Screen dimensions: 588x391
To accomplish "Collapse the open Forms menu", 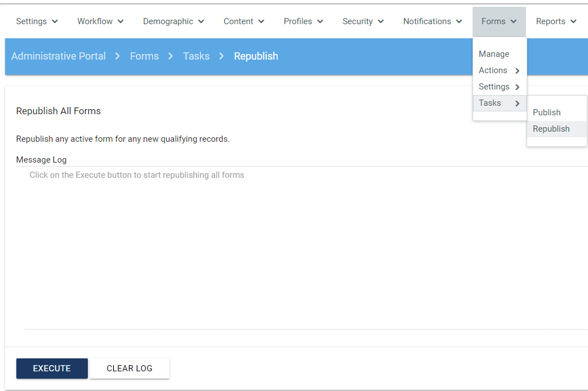I will [499, 21].
